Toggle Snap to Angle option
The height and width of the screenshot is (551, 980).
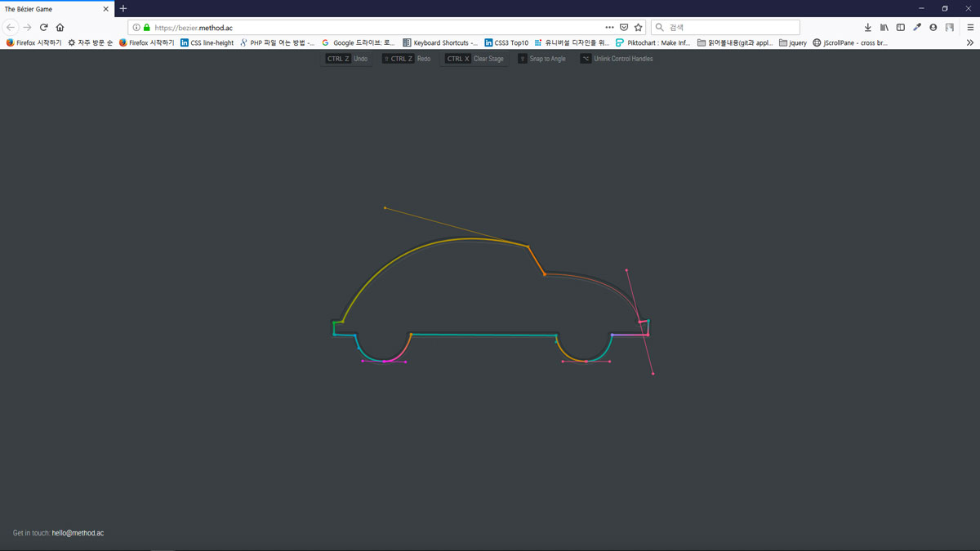541,59
